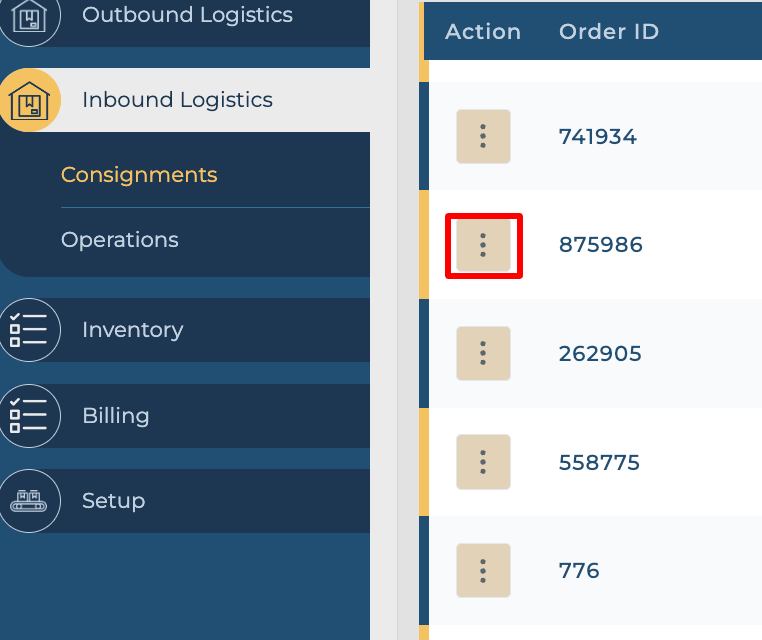Open the Billing section

coord(116,416)
